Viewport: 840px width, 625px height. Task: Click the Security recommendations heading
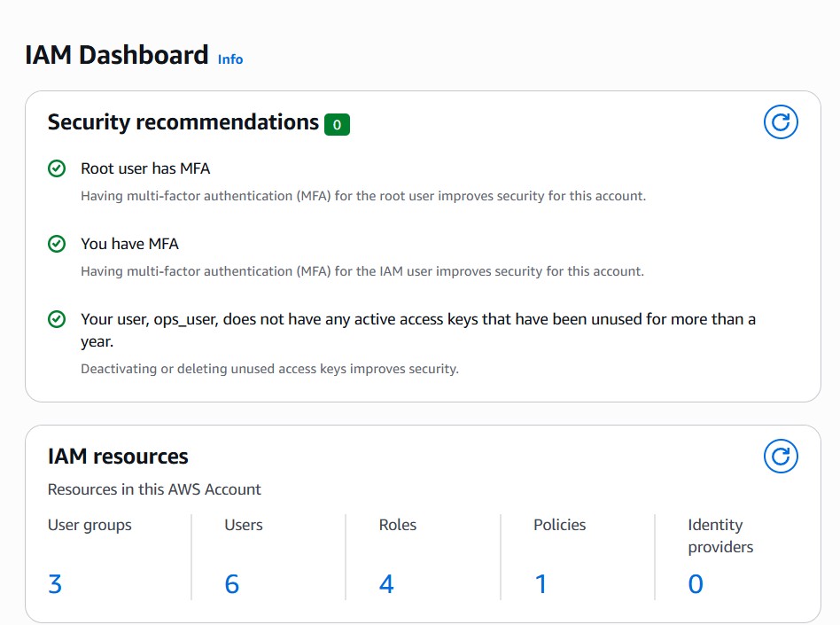coord(183,122)
